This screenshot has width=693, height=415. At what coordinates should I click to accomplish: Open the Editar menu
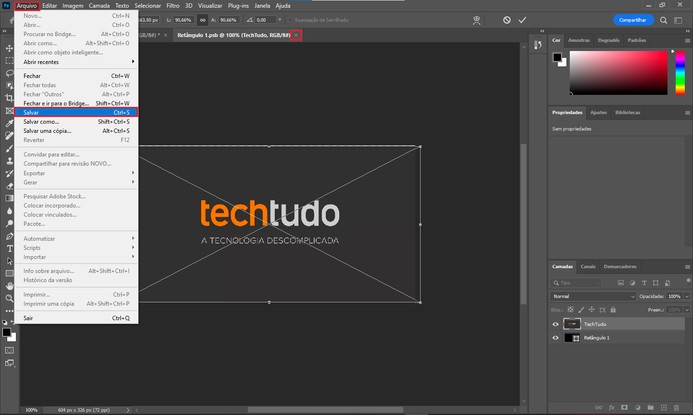[x=50, y=6]
